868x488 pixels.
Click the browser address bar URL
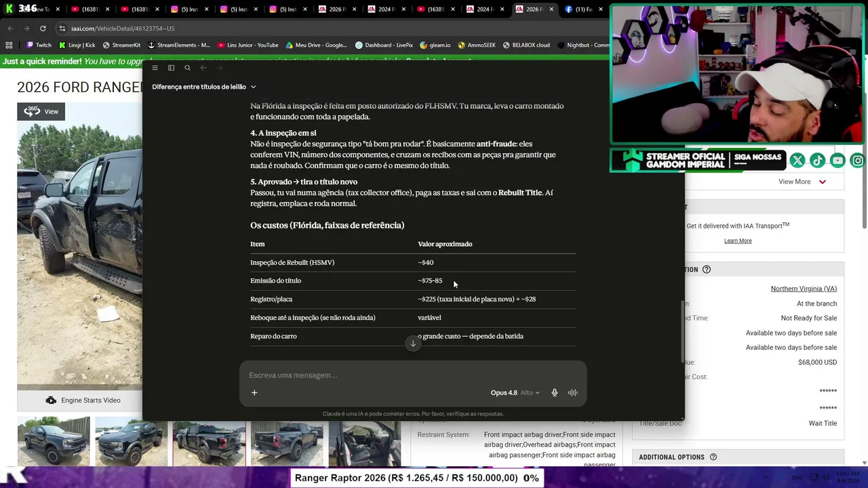click(123, 28)
